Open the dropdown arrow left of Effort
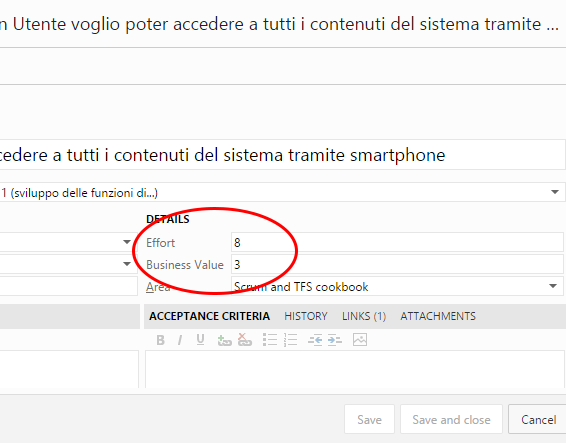The width and height of the screenshot is (566, 443). [x=127, y=242]
